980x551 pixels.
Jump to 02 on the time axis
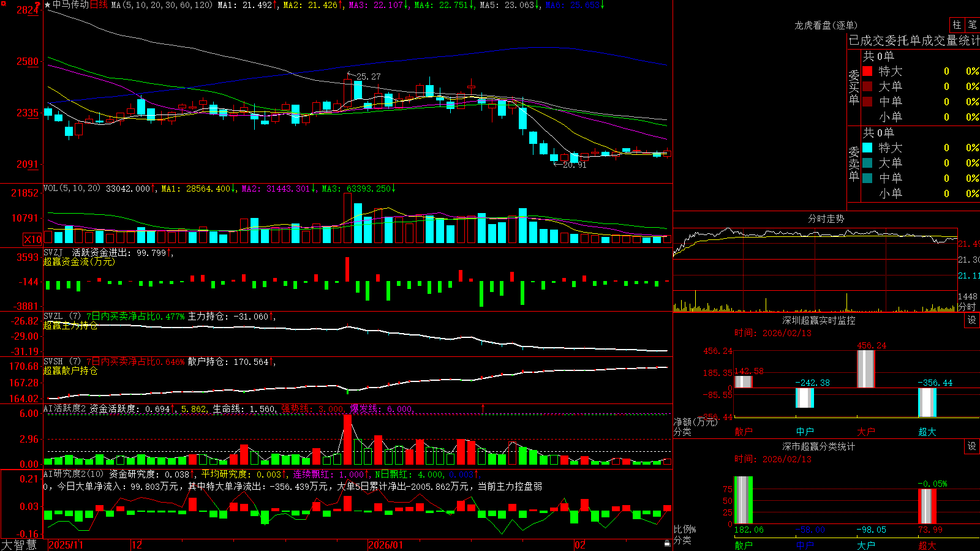(580, 545)
